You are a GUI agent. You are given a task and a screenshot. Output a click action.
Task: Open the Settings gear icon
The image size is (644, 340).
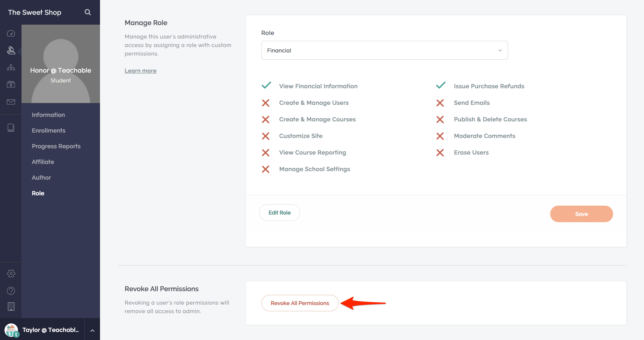11,274
